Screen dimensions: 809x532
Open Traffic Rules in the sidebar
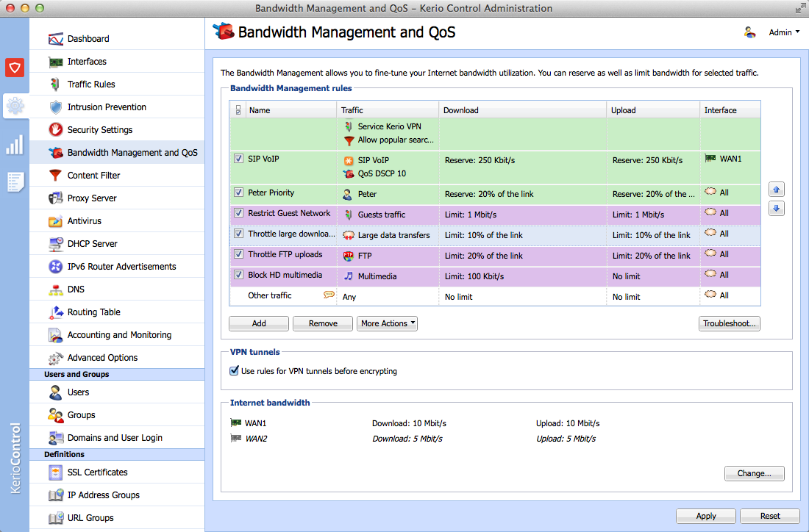[x=91, y=84]
